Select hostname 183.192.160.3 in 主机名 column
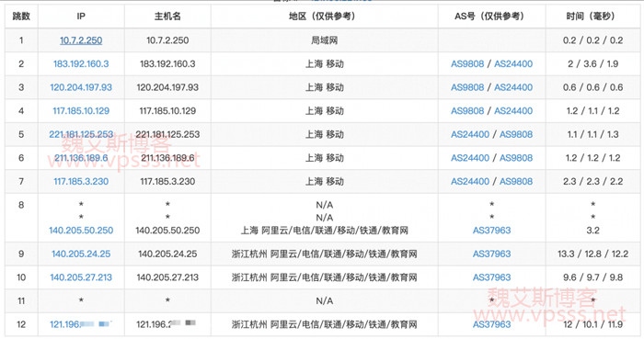The height and width of the screenshot is (339, 644). [167, 63]
